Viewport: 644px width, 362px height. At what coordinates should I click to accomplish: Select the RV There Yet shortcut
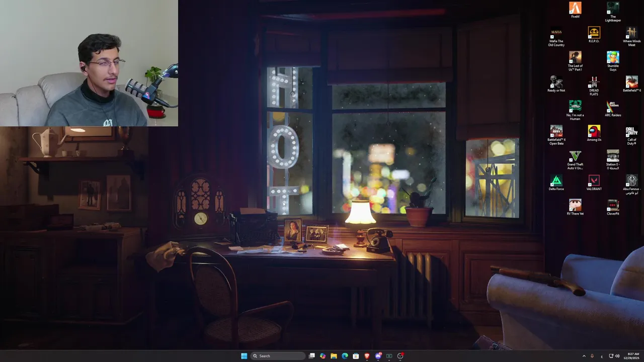tap(575, 207)
